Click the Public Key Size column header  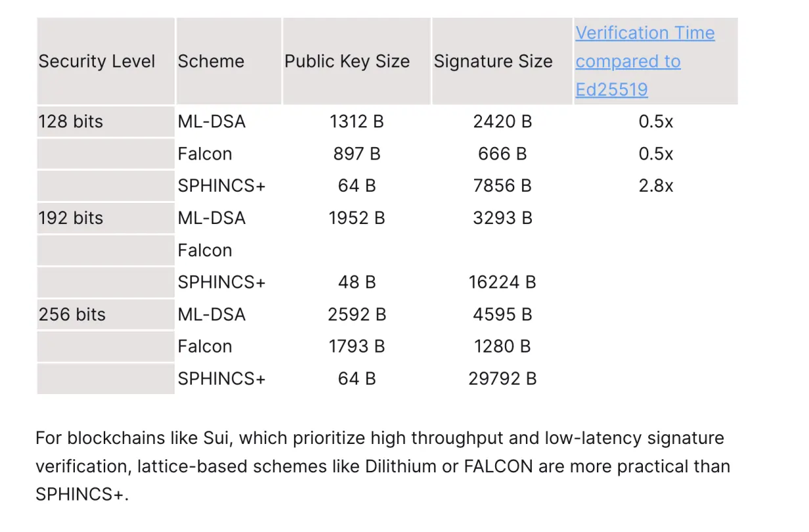(347, 61)
